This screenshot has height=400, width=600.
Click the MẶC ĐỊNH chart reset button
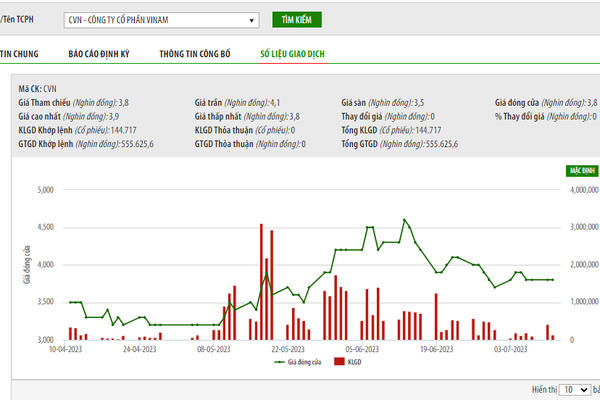pyautogui.click(x=582, y=171)
